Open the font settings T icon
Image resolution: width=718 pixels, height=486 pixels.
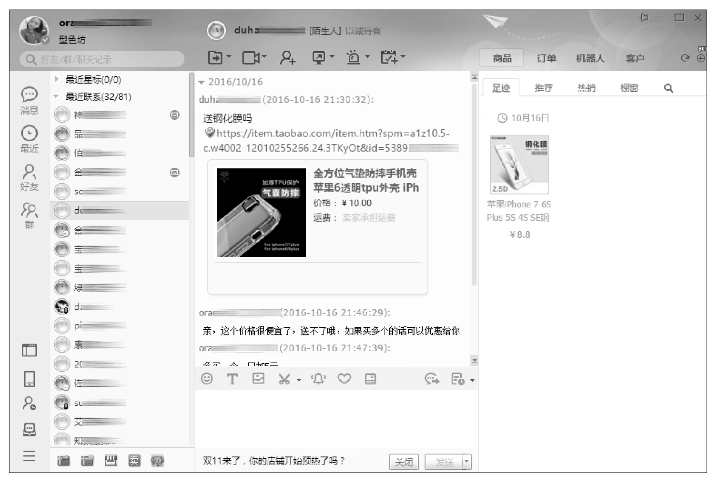coord(232,379)
